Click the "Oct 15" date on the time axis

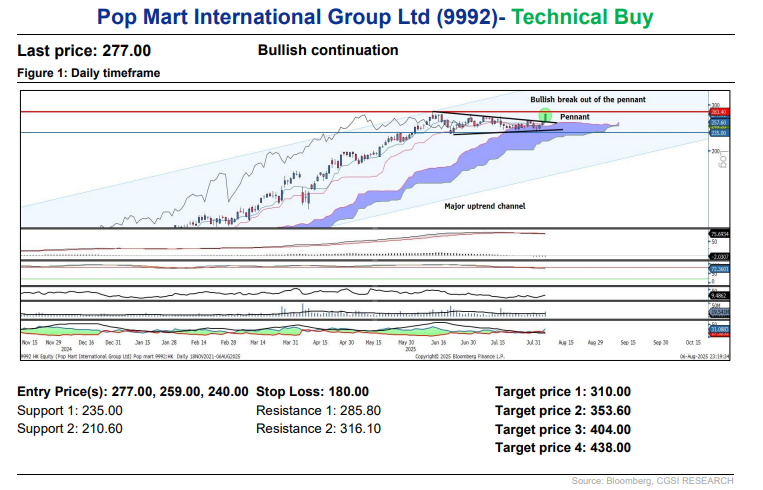click(693, 343)
